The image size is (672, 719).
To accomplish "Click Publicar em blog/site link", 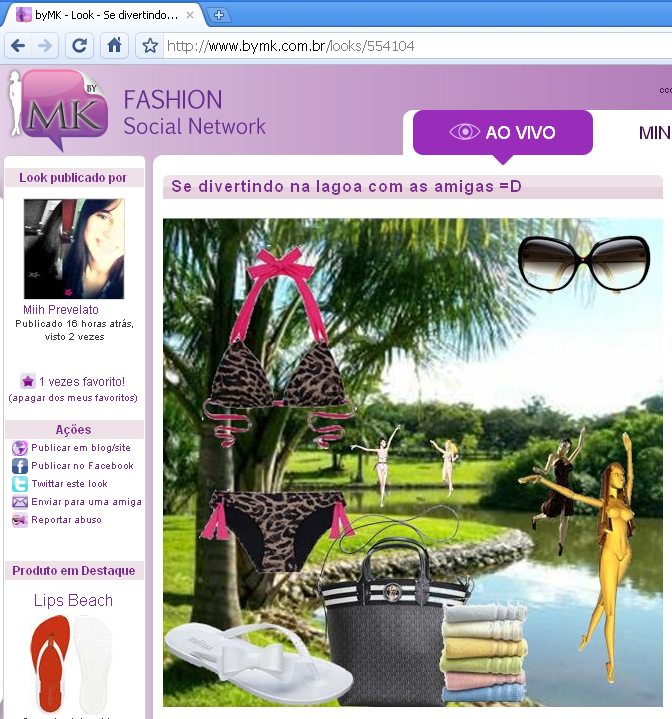I will (x=80, y=448).
